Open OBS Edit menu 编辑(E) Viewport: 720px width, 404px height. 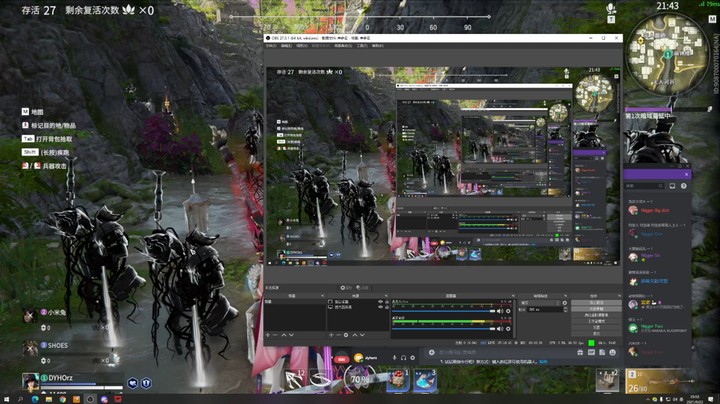(287, 46)
